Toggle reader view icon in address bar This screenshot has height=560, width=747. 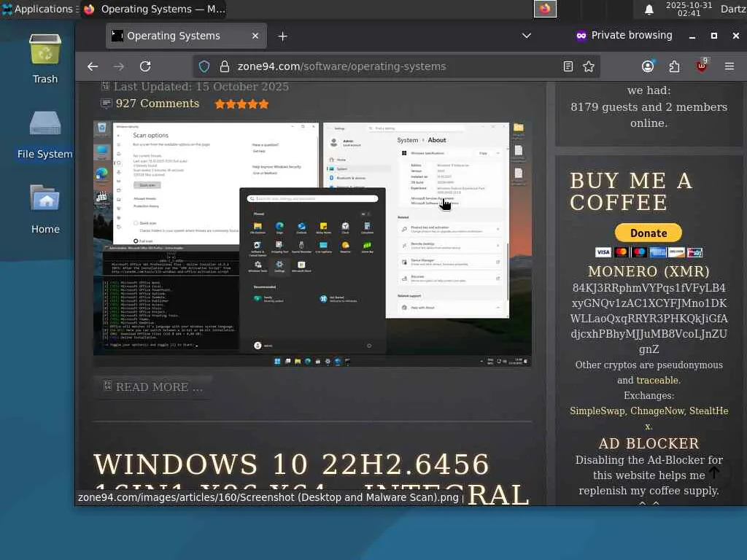[x=568, y=66]
